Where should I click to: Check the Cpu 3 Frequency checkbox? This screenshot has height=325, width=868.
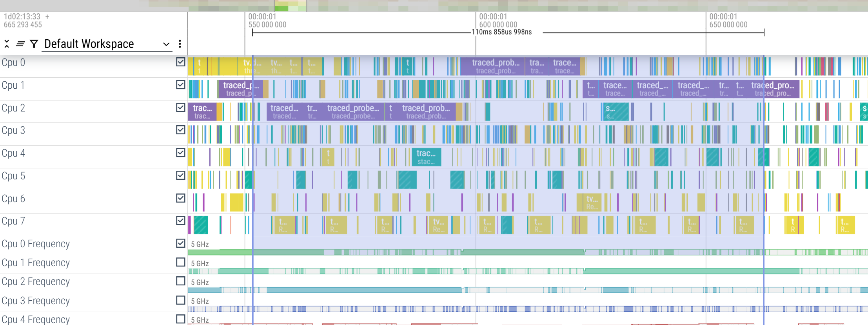pos(180,300)
